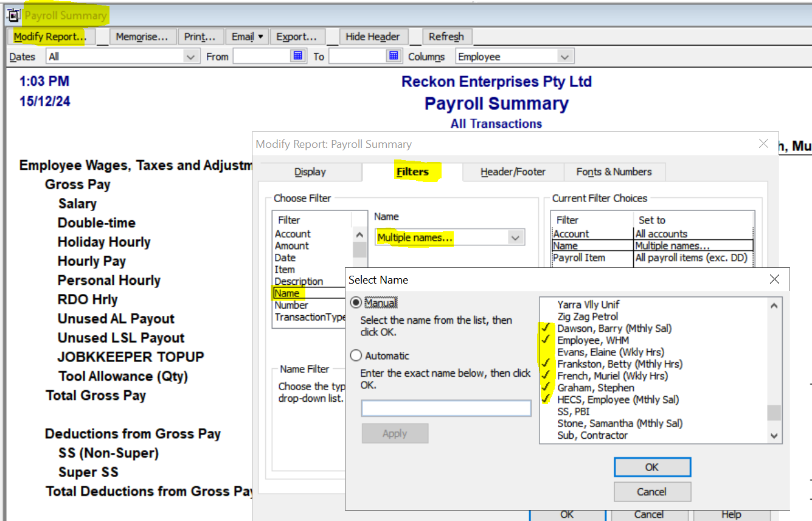Screen dimensions: 812x521
Task: Click the filter list scroll up arrow
Action: click(359, 235)
